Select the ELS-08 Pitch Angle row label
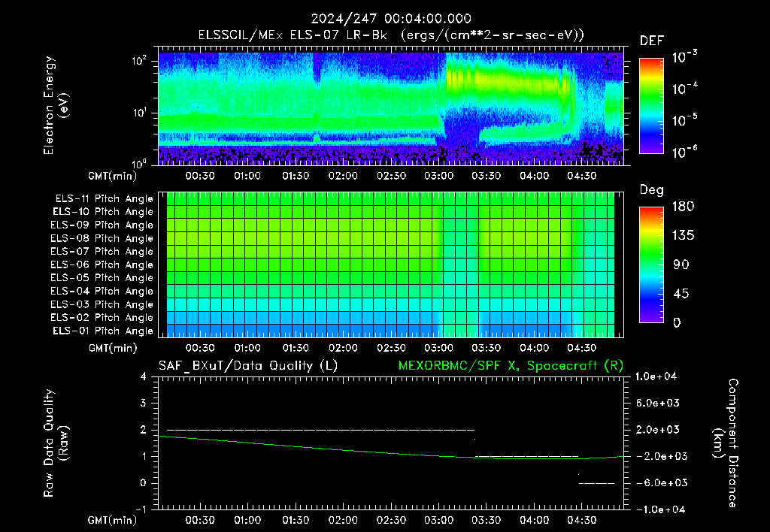Image resolution: width=770 pixels, height=532 pixels. 102,238
